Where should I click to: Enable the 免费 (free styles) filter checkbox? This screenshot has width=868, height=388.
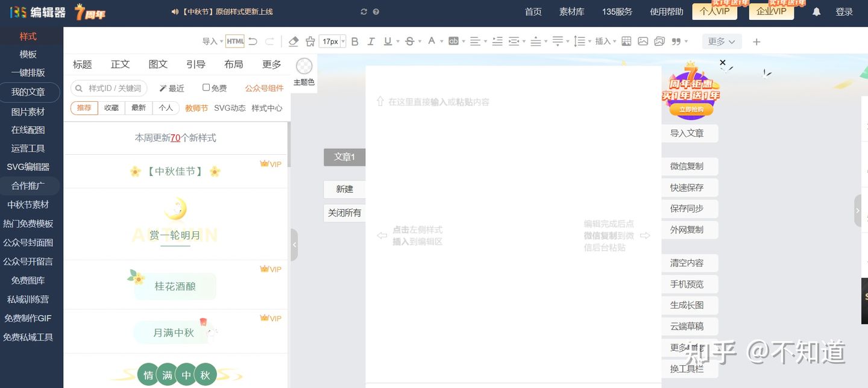click(206, 88)
